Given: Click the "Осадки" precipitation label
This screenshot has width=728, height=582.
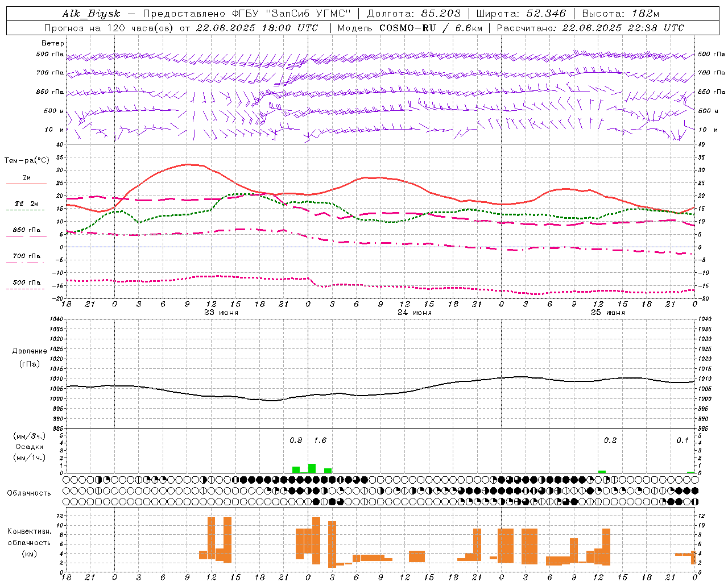Looking at the screenshot, I should tap(29, 447).
